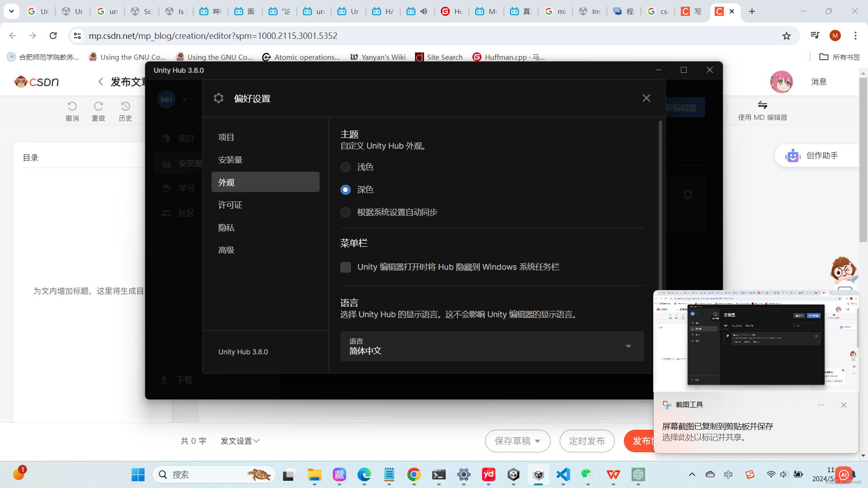Image resolution: width=868 pixels, height=488 pixels.
Task: Click 撤消 undo in CSDN editor toolbar
Action: (72, 111)
